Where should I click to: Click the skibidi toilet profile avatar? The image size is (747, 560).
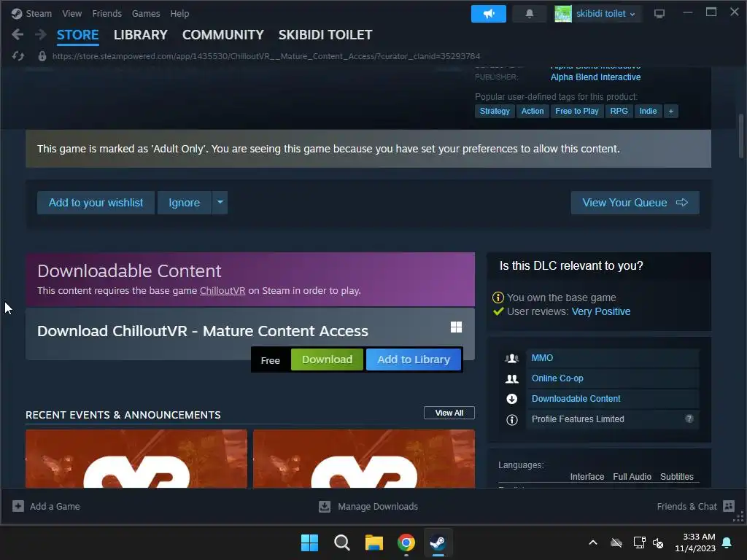coord(562,14)
